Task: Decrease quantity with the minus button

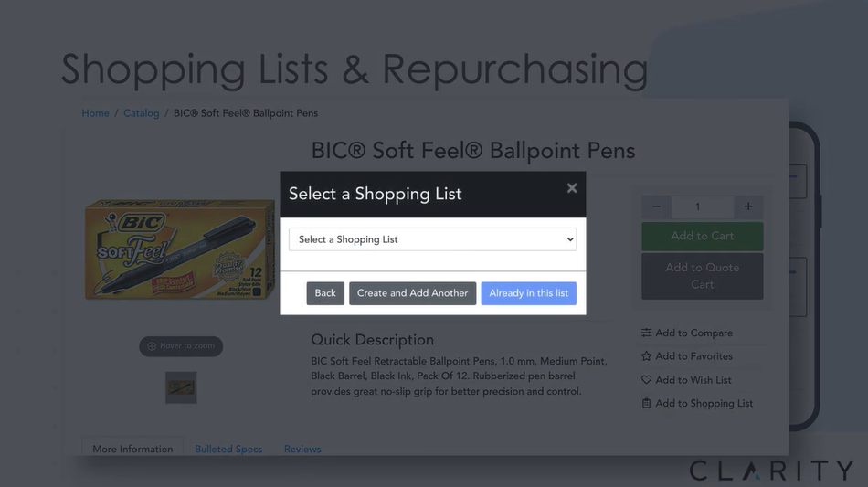Action: 657,206
